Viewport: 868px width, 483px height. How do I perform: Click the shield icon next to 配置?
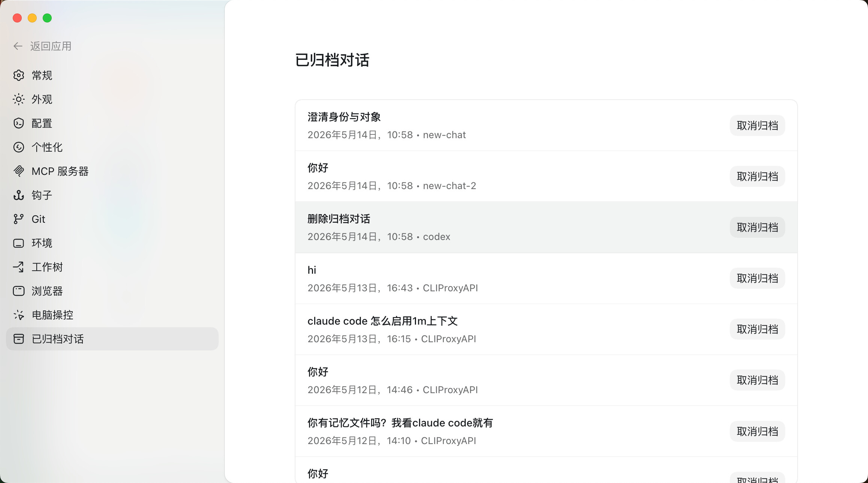pyautogui.click(x=19, y=123)
